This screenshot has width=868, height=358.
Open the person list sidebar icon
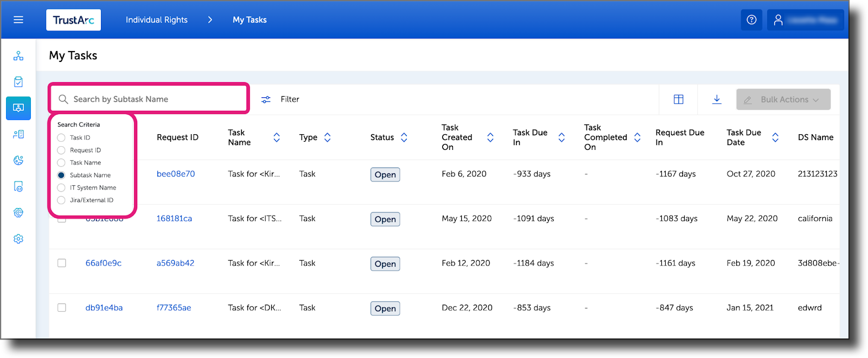coord(18,134)
